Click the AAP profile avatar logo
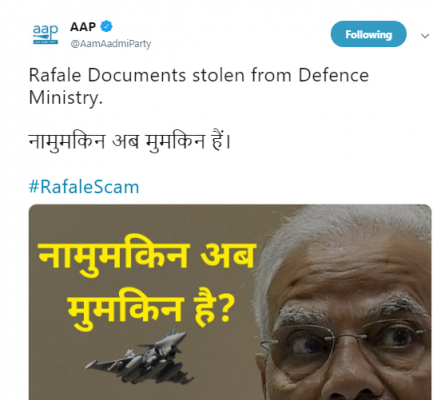 (45, 34)
